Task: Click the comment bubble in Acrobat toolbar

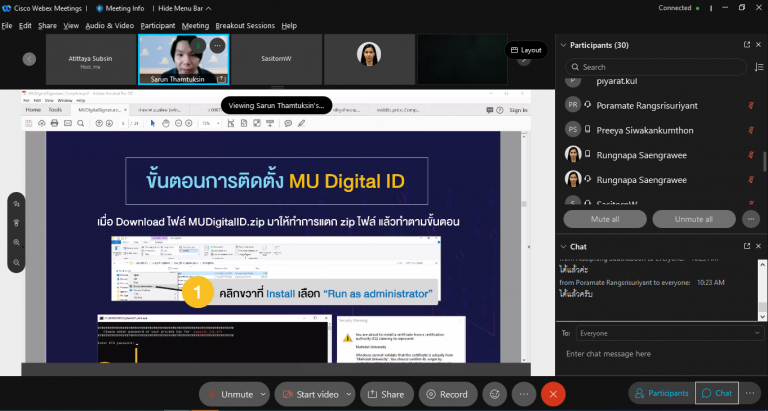Action: (x=288, y=123)
